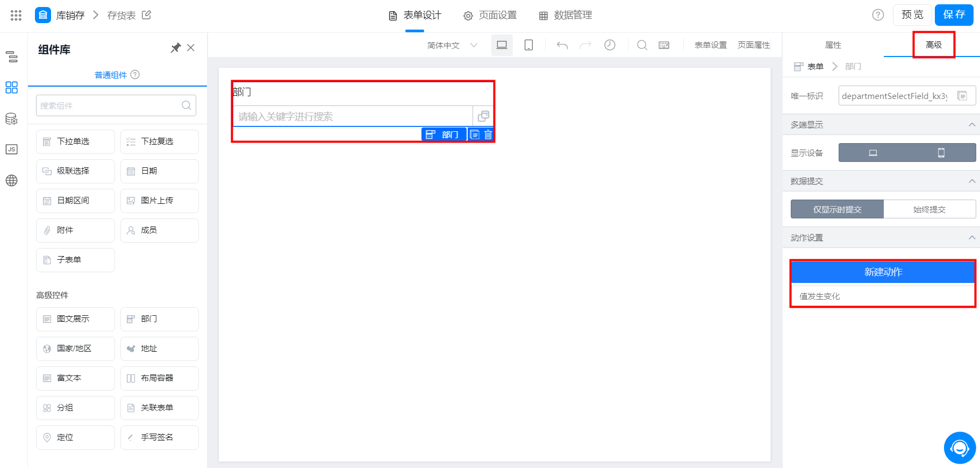Add 国家/地区 component
The image size is (980, 468).
coord(75,349)
